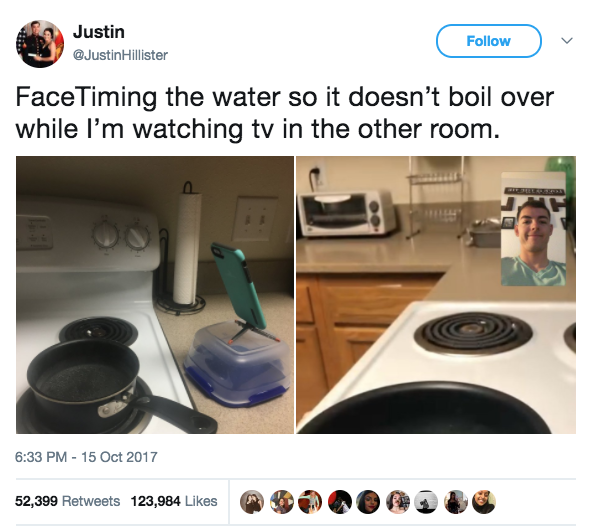Follow the @JustinHillister account
Image resolution: width=604 pixels, height=530 pixels.
[x=488, y=41]
